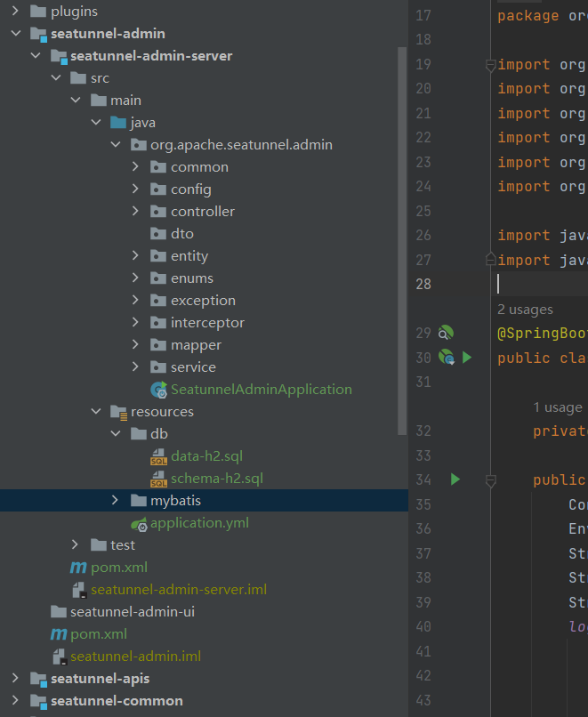
Task: Click the package icon for org.apache.seatunnel.admin
Action: 139,145
